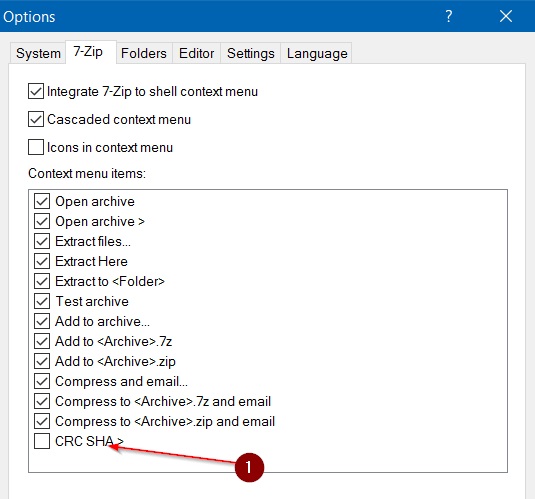The height and width of the screenshot is (499, 535).
Task: Toggle Add to archive... checkbox
Action: (42, 321)
